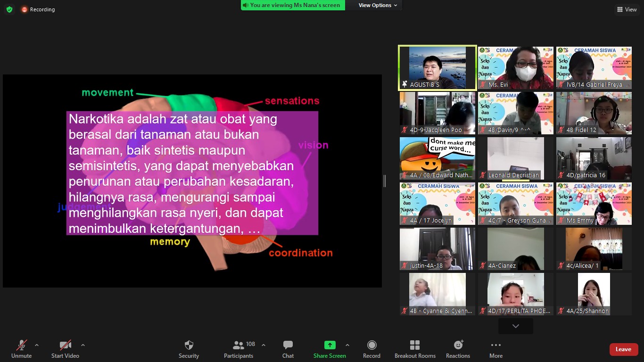Viewport: 644px width, 362px height.
Task: Unmute the microphone
Action: pos(22,345)
